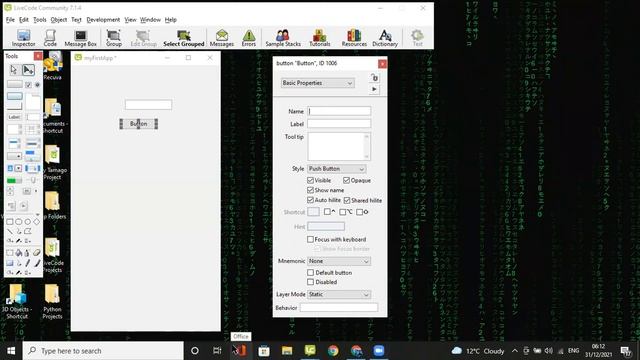Open the Object menu
The image size is (640, 360).
pos(59,20)
